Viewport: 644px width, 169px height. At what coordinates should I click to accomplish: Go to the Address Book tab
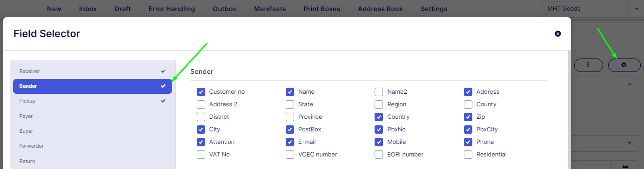[x=380, y=9]
